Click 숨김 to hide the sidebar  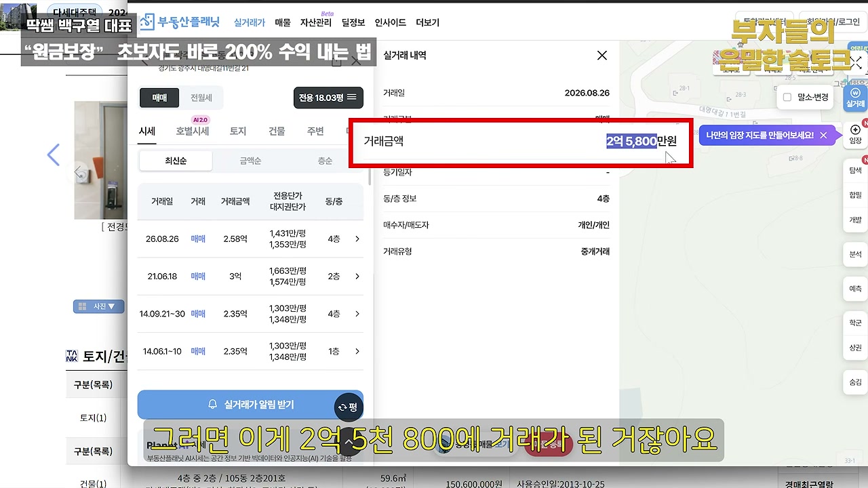click(855, 382)
